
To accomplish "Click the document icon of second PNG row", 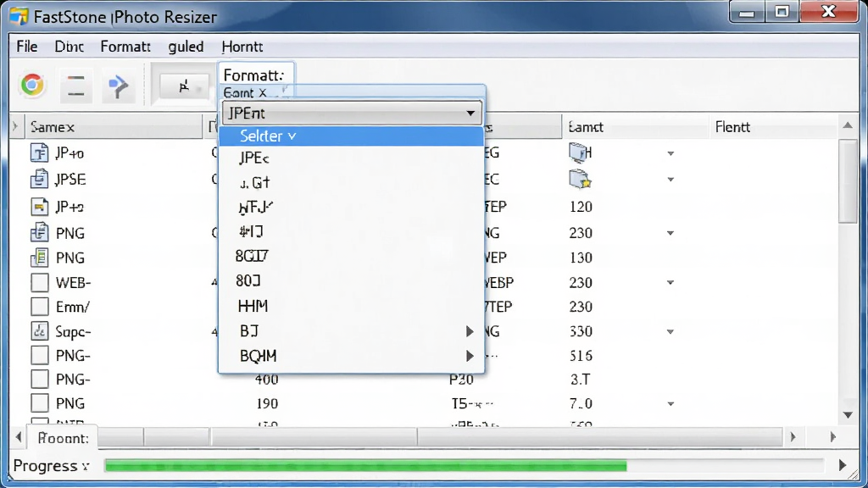I will [x=39, y=258].
